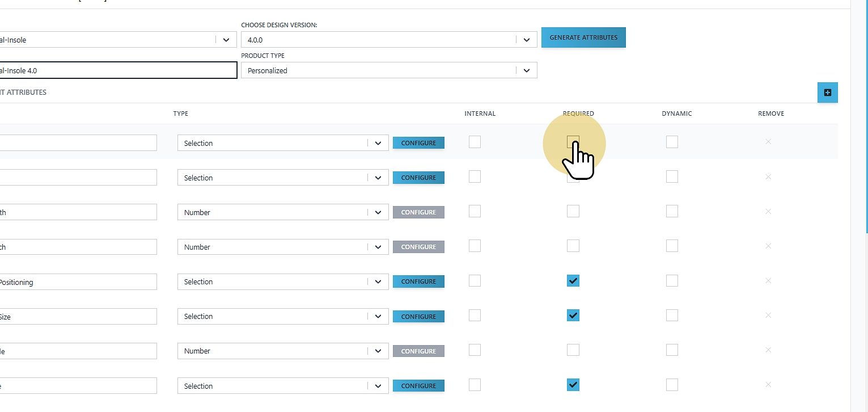868x412 pixels.
Task: Click remove X on row ending 'th'
Action: [768, 212]
